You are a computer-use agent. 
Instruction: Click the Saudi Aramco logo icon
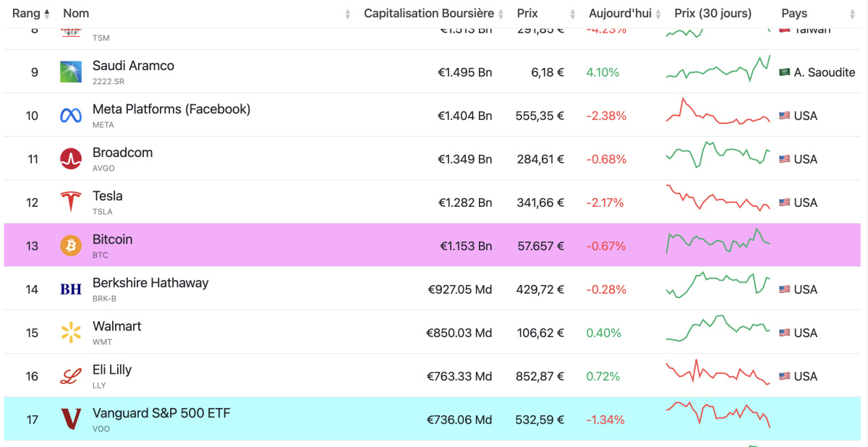pos(71,72)
